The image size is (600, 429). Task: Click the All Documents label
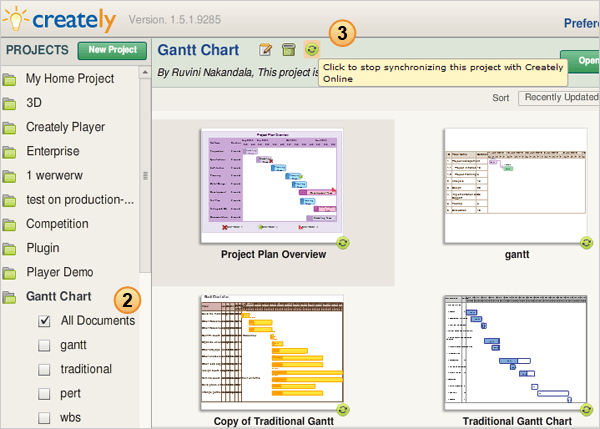pyautogui.click(x=98, y=321)
